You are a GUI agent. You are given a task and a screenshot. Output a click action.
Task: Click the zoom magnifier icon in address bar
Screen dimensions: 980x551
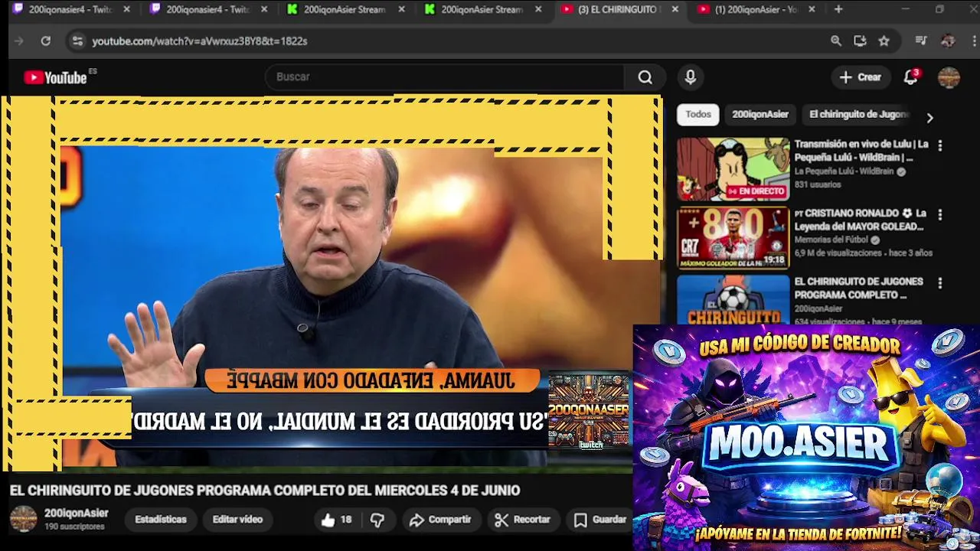click(x=836, y=41)
